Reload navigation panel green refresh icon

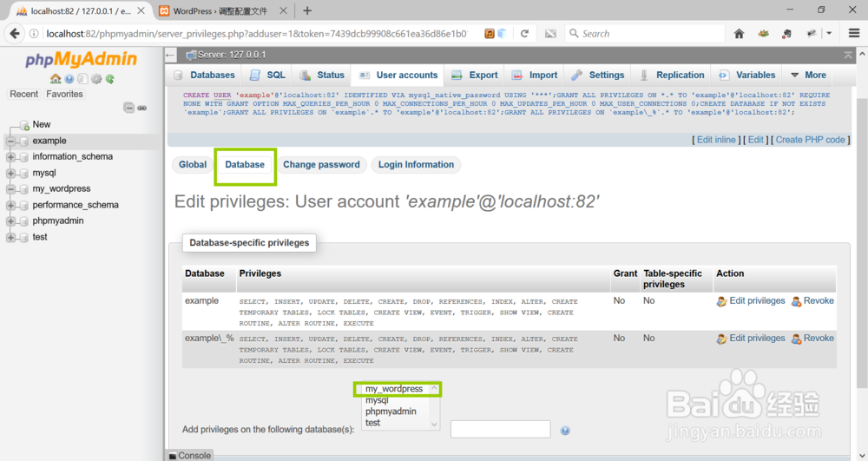point(110,79)
